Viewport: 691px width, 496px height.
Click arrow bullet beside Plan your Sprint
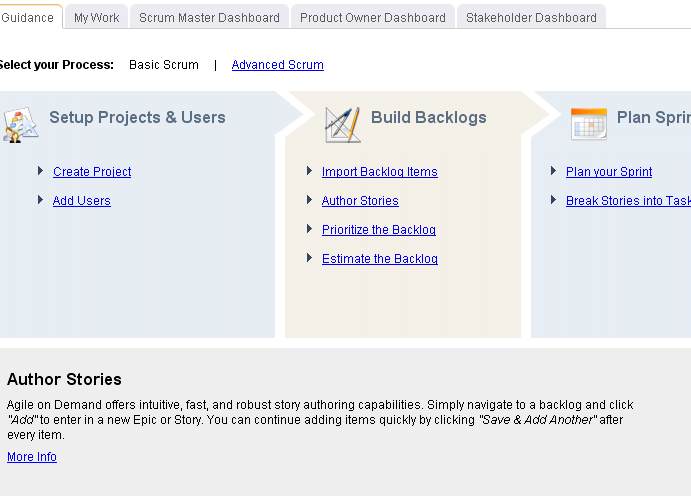[554, 171]
